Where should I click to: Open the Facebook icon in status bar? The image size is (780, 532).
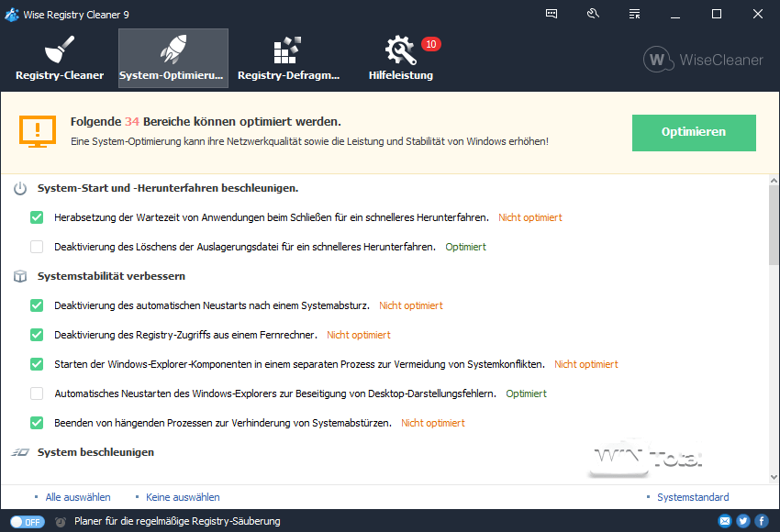(762, 521)
